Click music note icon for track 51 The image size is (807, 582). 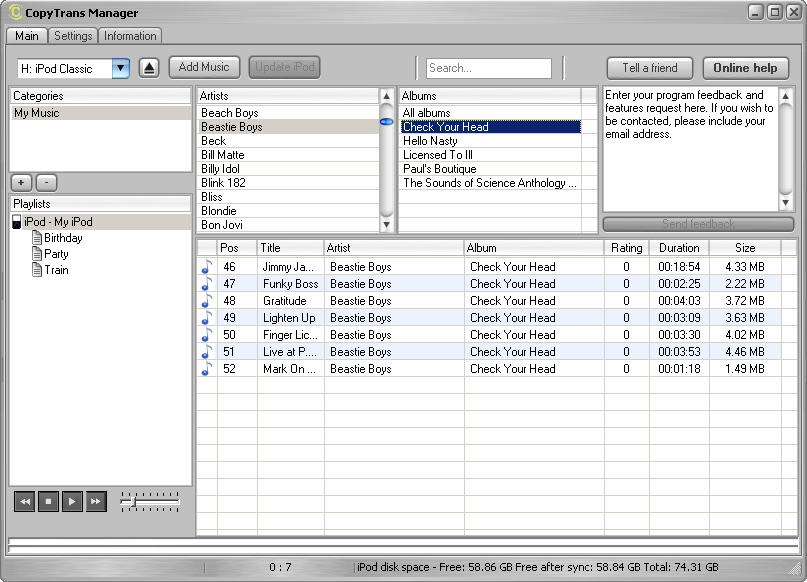pos(207,352)
